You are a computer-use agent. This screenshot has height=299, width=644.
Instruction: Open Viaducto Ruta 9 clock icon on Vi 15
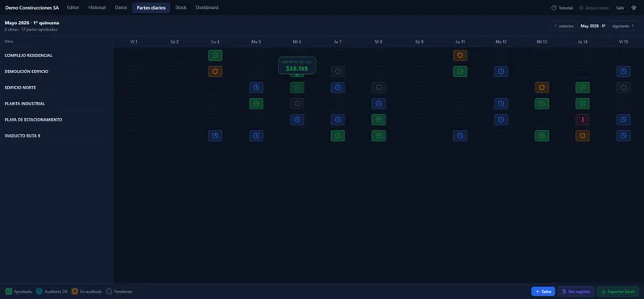(623, 136)
